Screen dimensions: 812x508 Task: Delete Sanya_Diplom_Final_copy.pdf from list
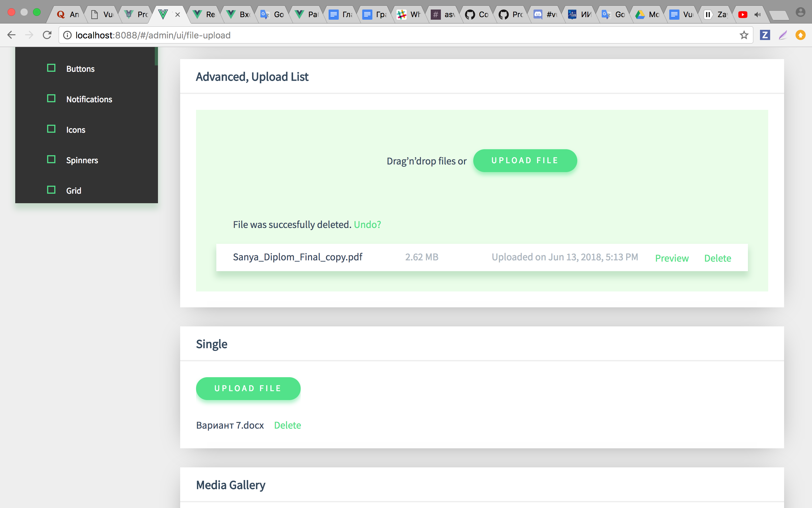pos(717,258)
